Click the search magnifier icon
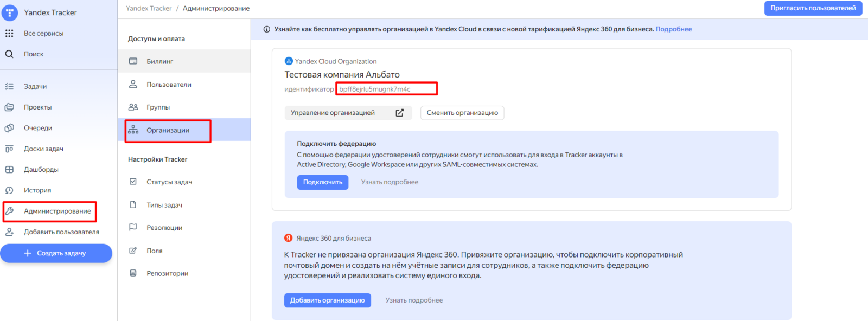The width and height of the screenshot is (868, 321). 9,54
